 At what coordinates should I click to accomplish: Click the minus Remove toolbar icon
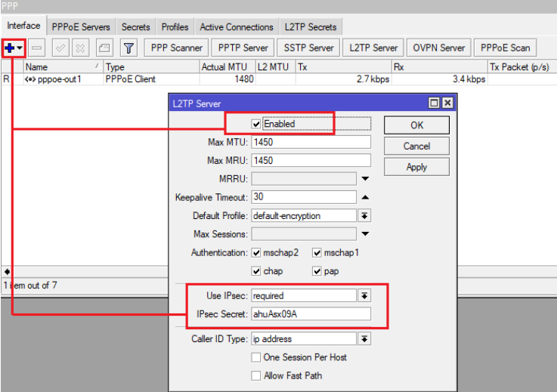coord(37,48)
